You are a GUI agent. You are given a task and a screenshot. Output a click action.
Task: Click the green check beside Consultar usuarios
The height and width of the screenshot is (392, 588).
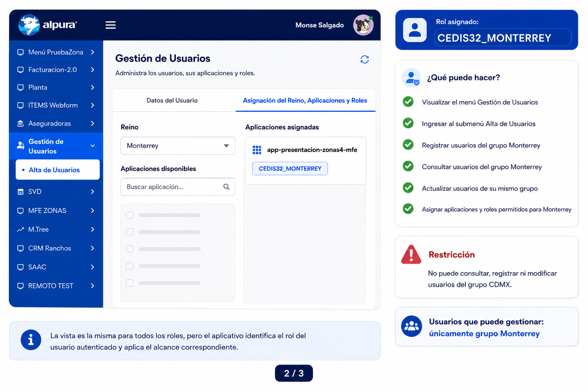[408, 166]
